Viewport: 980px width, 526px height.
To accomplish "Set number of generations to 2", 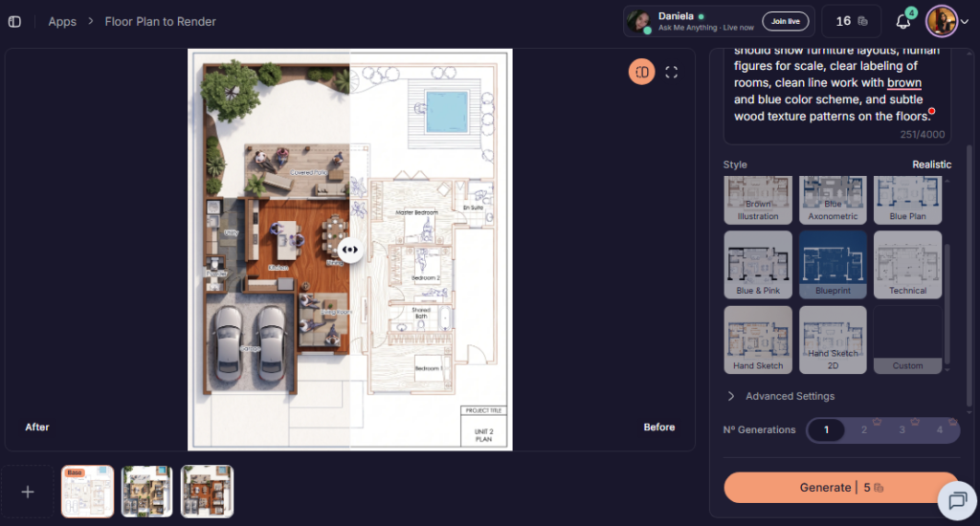I will (x=864, y=429).
